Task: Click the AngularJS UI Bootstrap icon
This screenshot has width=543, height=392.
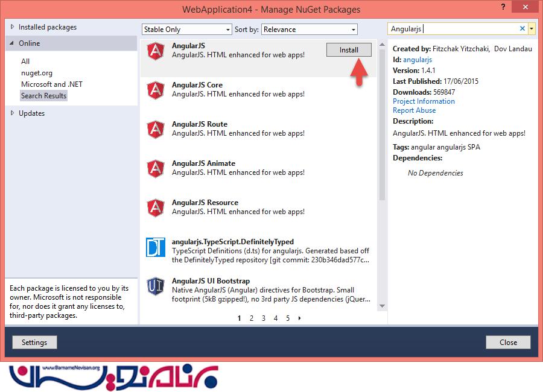Action: click(156, 286)
